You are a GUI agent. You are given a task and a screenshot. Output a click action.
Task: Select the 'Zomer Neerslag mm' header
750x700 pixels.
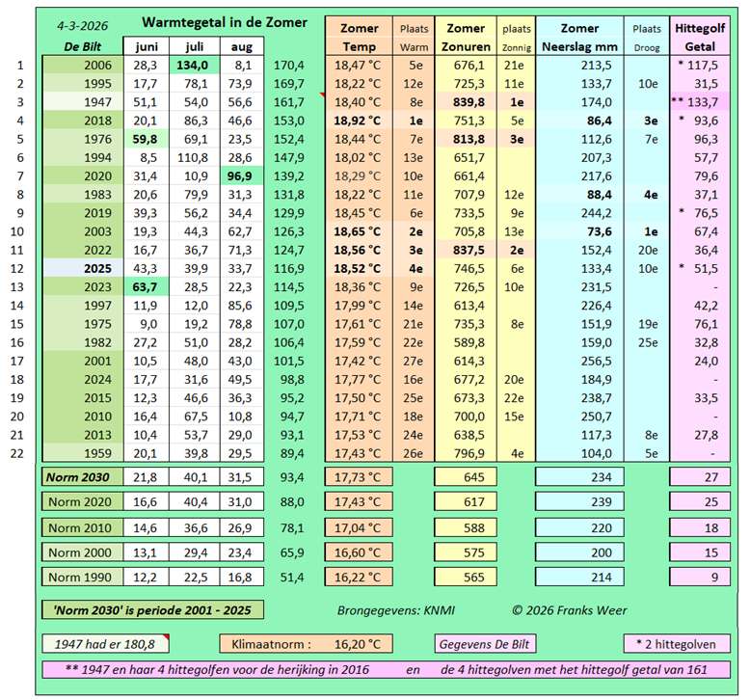[x=578, y=37]
